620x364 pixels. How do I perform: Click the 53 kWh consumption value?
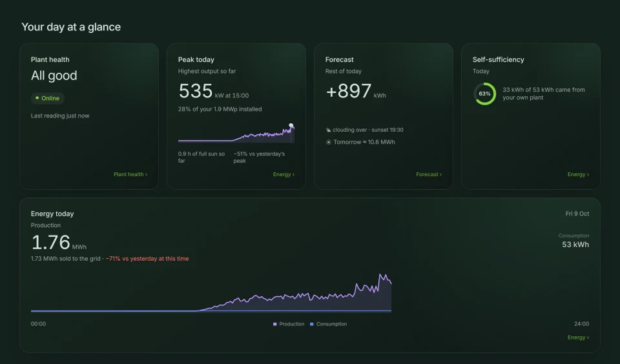click(x=575, y=245)
